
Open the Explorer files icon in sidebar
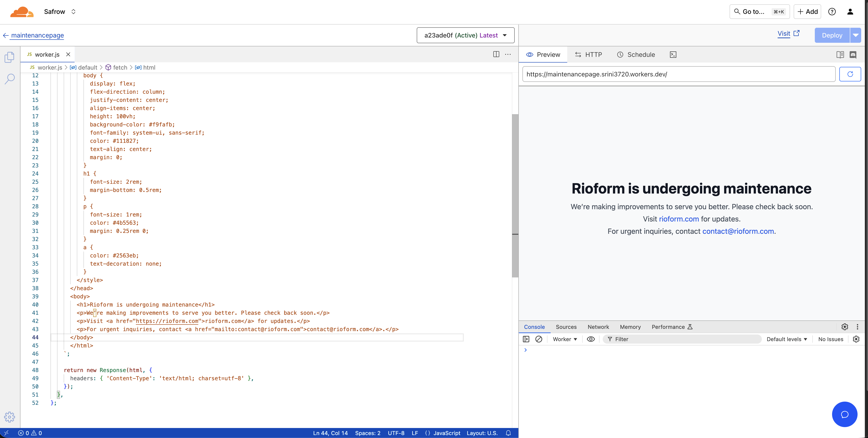pyautogui.click(x=10, y=57)
